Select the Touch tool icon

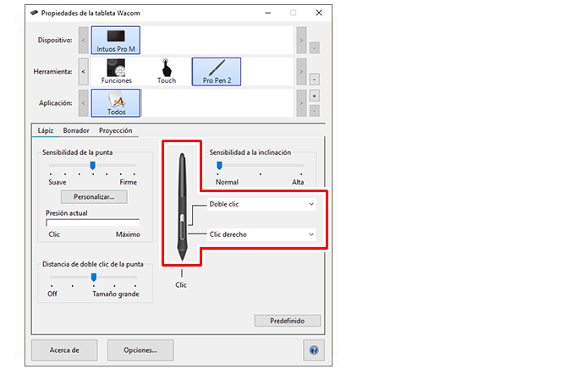(167, 71)
